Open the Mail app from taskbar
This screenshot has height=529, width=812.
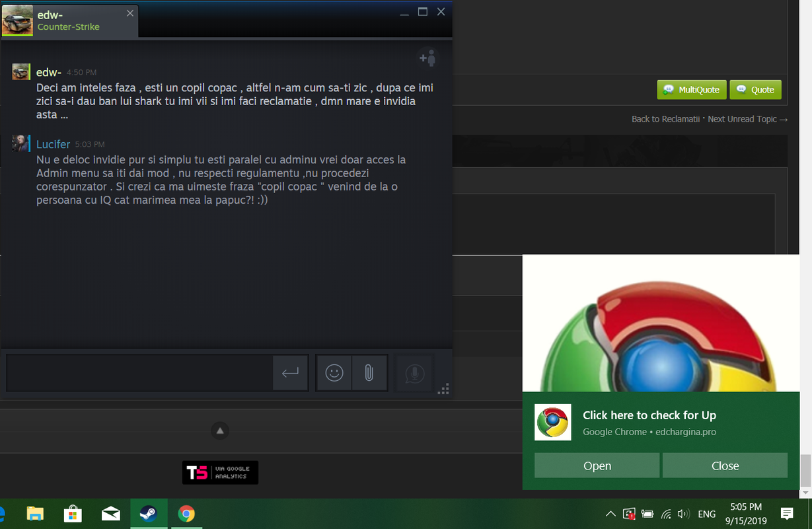pos(110,514)
